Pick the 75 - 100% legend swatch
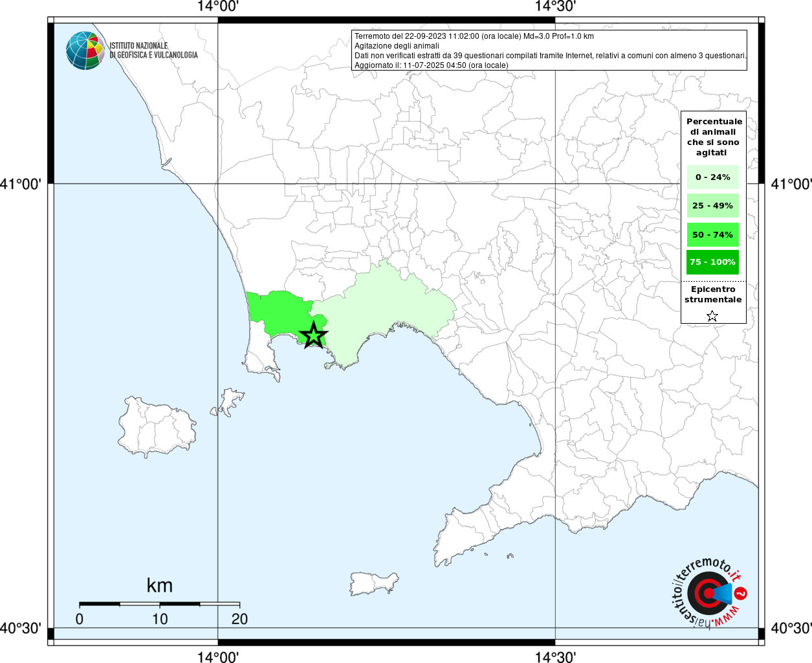812x663 pixels. pyautogui.click(x=712, y=262)
